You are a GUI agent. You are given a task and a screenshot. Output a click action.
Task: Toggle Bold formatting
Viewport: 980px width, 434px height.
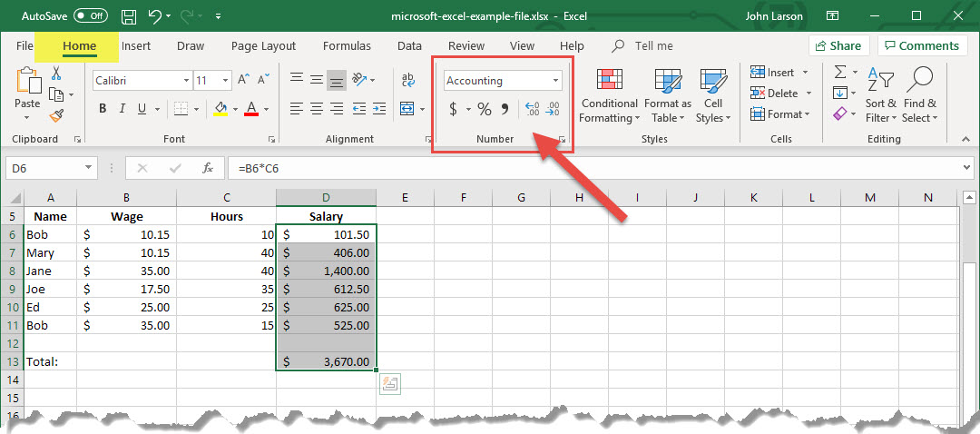[103, 109]
